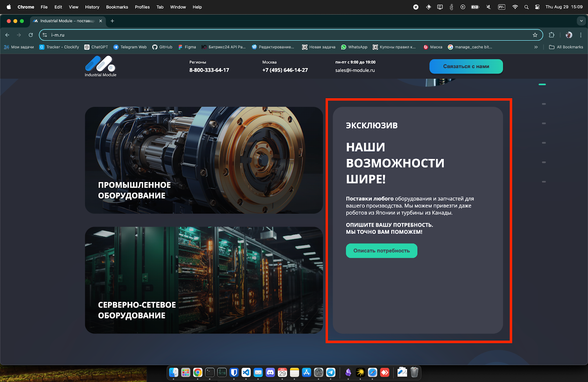This screenshot has width=588, height=382.
Task: Call regions number 8-800-333-64-17
Action: [x=209, y=70]
